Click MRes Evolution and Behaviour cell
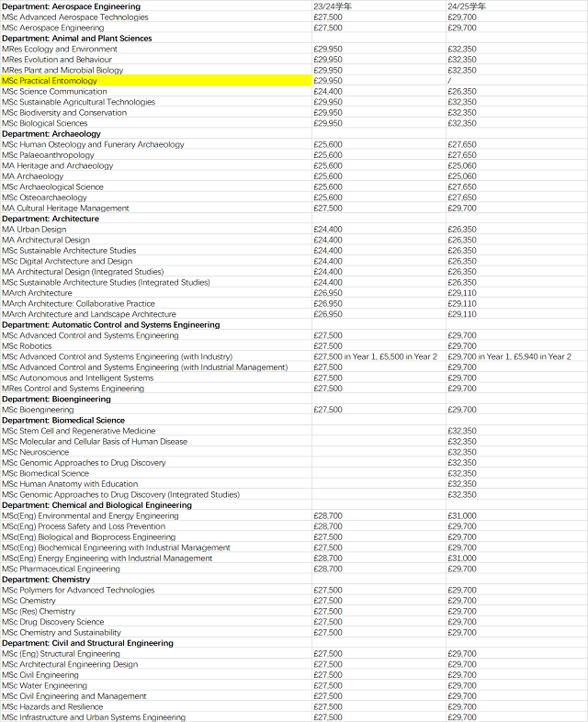 coord(156,60)
